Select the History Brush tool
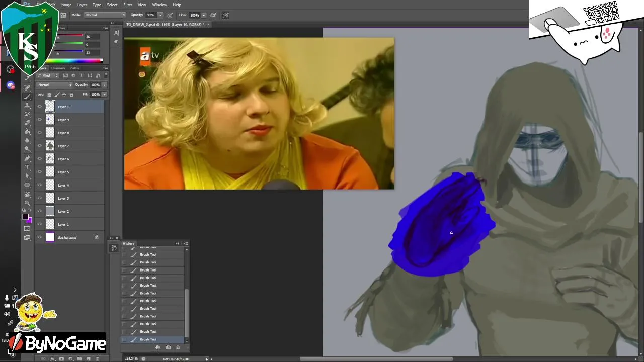 27,114
